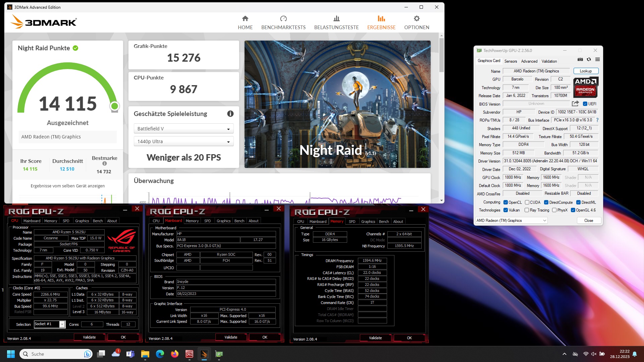Click Validate in the Memory CPU-Z window
Image resolution: width=644 pixels, height=362 pixels.
375,338
